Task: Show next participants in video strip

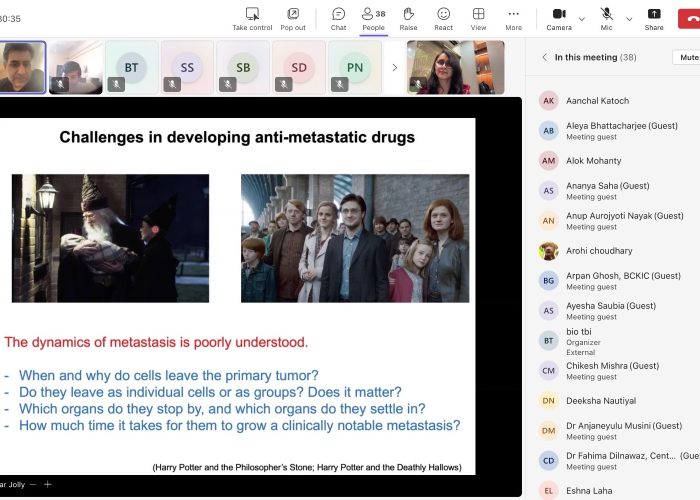Action: pyautogui.click(x=395, y=67)
